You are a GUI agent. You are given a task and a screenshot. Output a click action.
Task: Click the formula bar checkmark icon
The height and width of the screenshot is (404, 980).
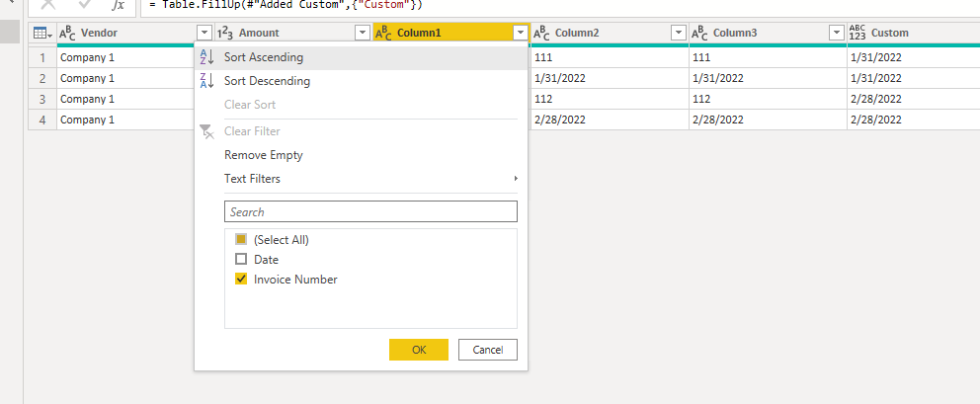(85, 4)
